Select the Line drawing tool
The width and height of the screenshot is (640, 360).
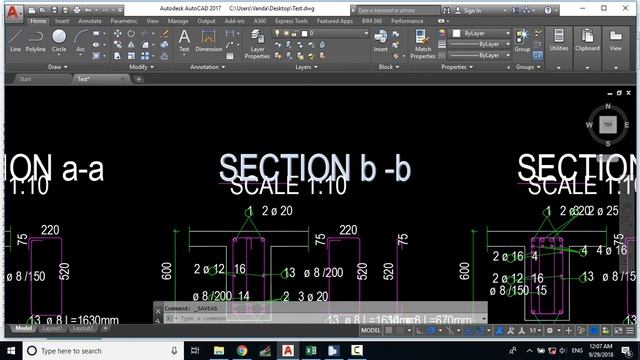point(15,40)
